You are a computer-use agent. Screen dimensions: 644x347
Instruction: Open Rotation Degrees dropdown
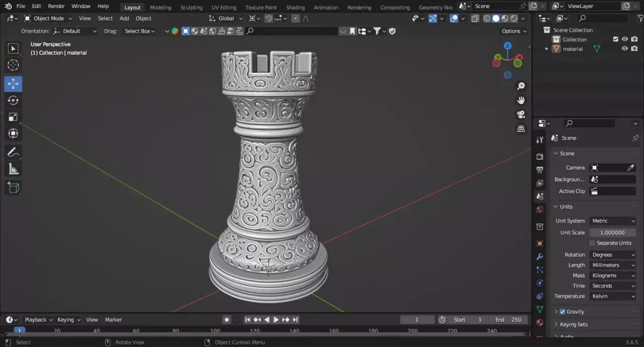pyautogui.click(x=612, y=255)
